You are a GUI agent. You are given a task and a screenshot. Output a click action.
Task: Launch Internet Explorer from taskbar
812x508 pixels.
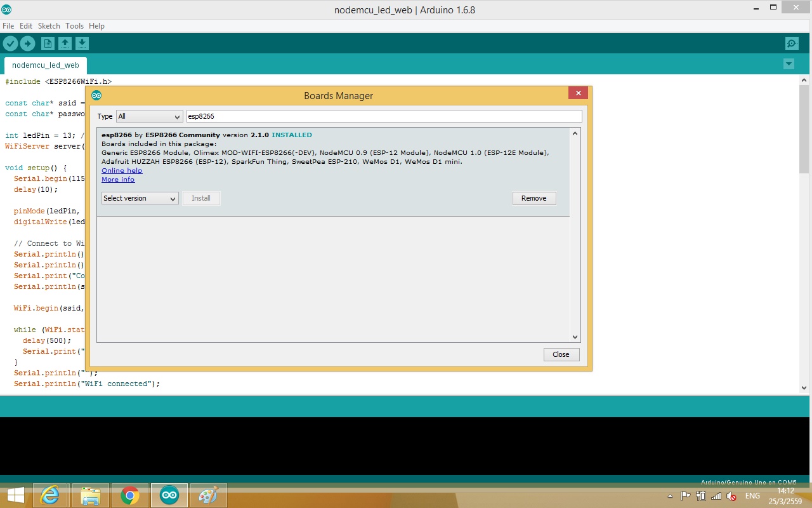coord(50,495)
